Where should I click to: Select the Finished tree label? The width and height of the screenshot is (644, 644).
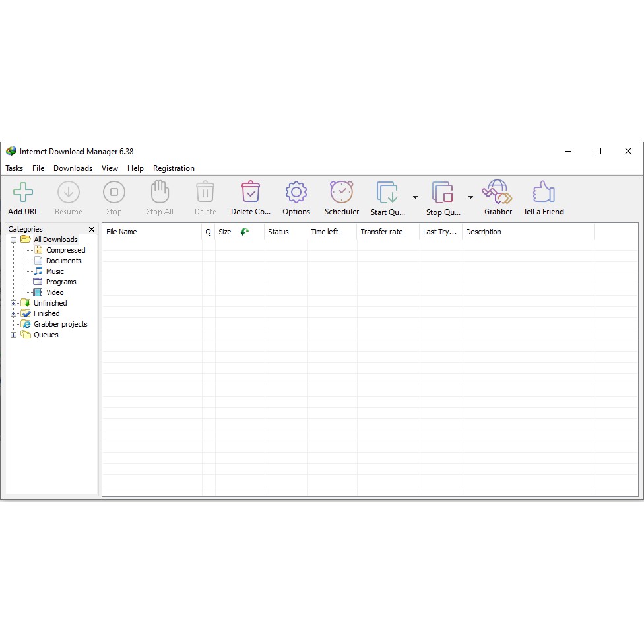click(46, 314)
